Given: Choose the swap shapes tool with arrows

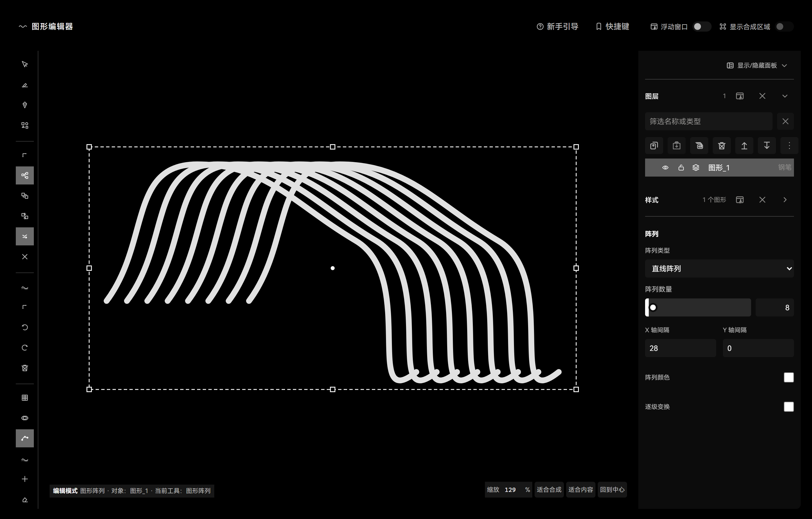Looking at the screenshot, I should [25, 216].
